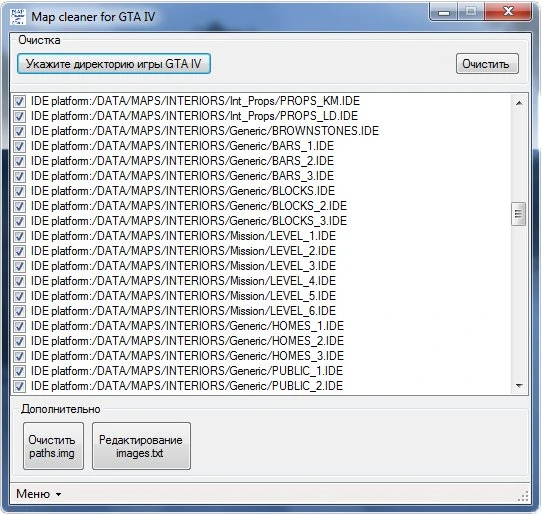
Task: Disable the BARS_3.IDE checkbox
Action: pos(19,176)
